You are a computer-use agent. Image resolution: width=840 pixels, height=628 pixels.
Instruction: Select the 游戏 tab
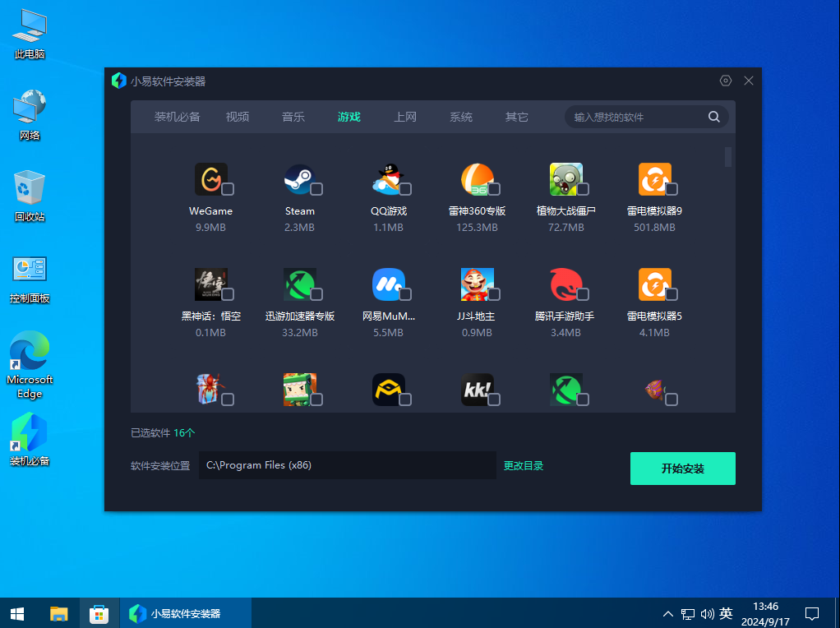click(349, 117)
